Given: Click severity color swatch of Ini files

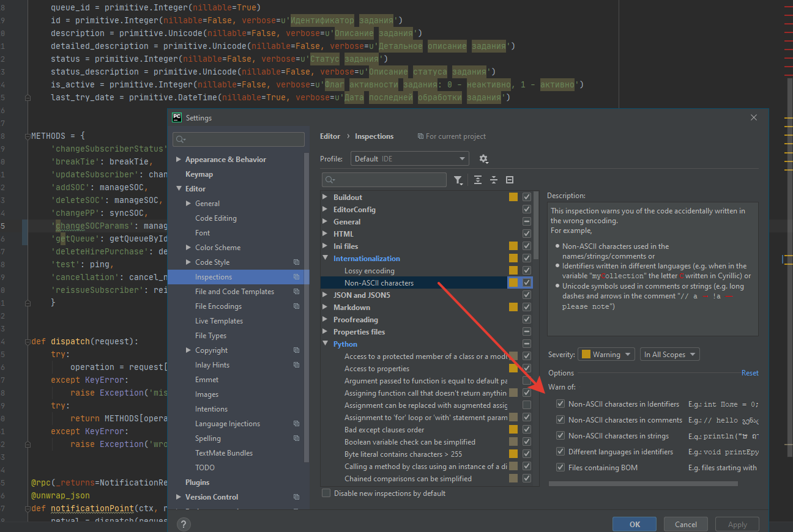Looking at the screenshot, I should [513, 246].
